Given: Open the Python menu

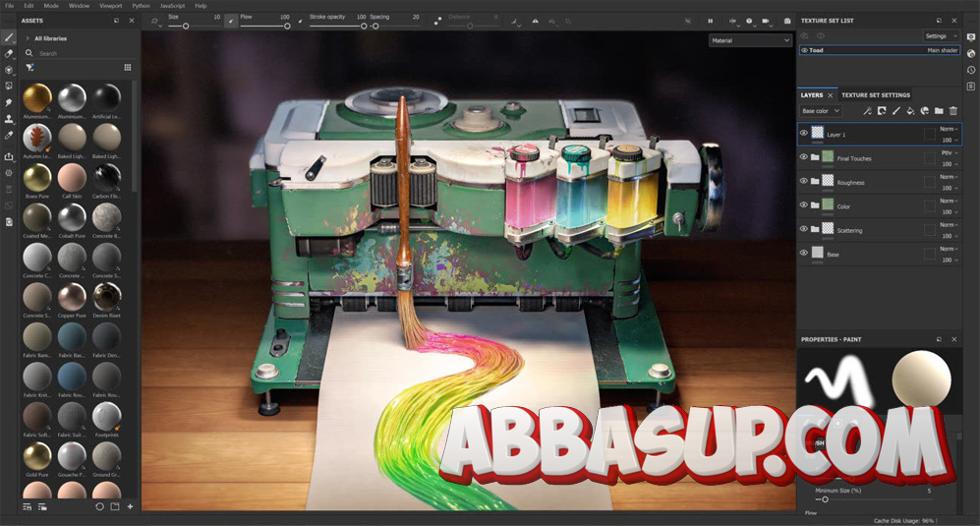Looking at the screenshot, I should pyautogui.click(x=141, y=6).
